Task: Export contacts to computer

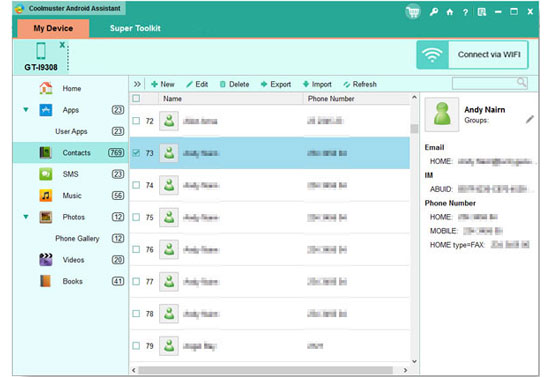Action: pos(276,84)
